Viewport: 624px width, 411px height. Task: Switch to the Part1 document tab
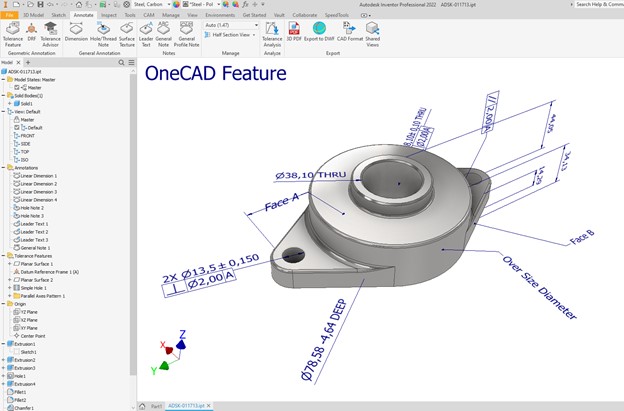(156, 406)
